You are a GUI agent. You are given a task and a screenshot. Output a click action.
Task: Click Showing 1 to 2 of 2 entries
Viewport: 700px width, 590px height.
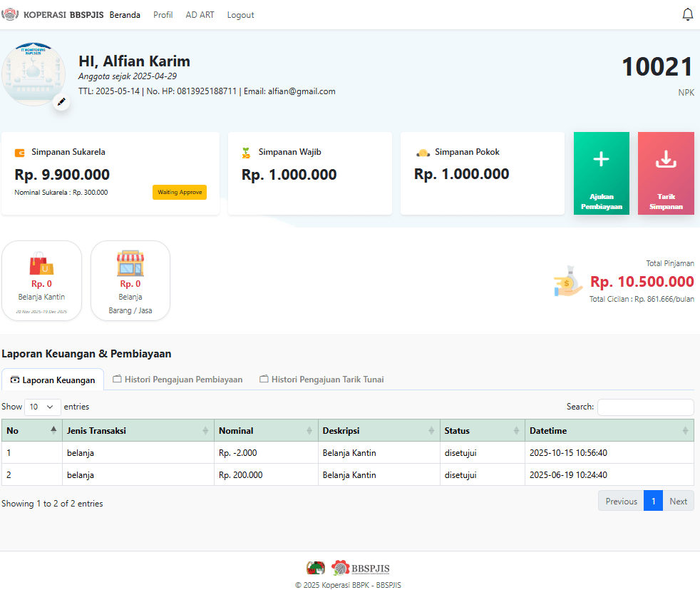pos(52,504)
